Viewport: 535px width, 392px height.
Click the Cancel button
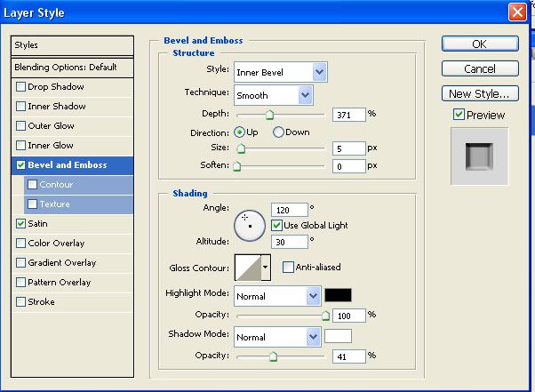[480, 69]
